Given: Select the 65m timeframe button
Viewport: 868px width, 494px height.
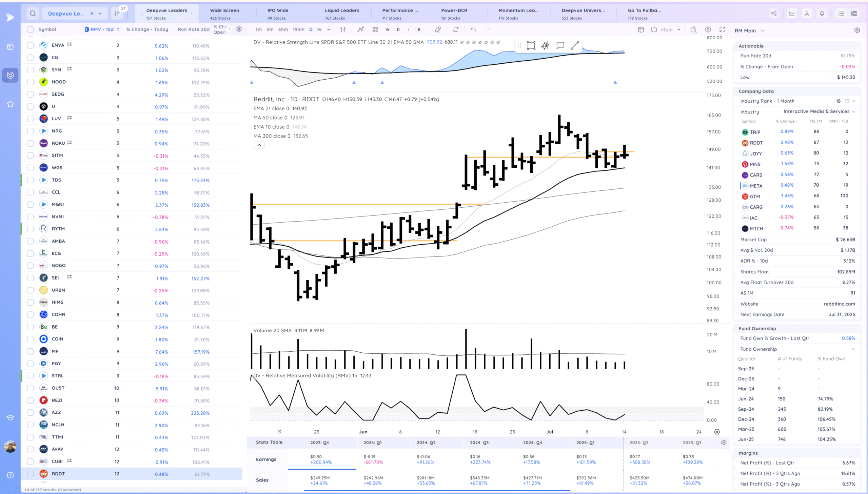Looking at the screenshot, I should coord(283,29).
